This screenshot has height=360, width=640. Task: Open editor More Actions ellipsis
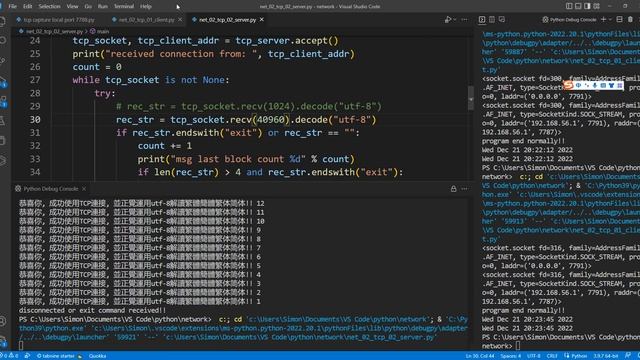[x=464, y=20]
